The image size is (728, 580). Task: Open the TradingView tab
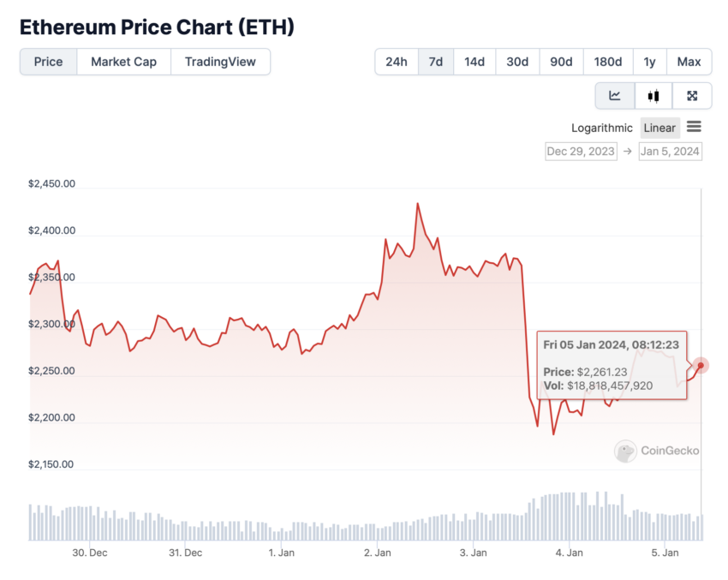coord(220,62)
